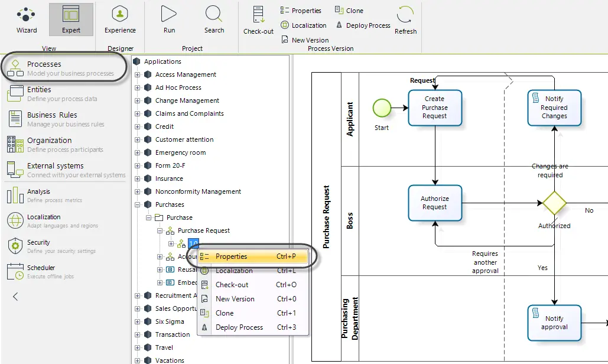Choose Properties from the context menu
Image resolution: width=608 pixels, height=364 pixels.
point(253,256)
